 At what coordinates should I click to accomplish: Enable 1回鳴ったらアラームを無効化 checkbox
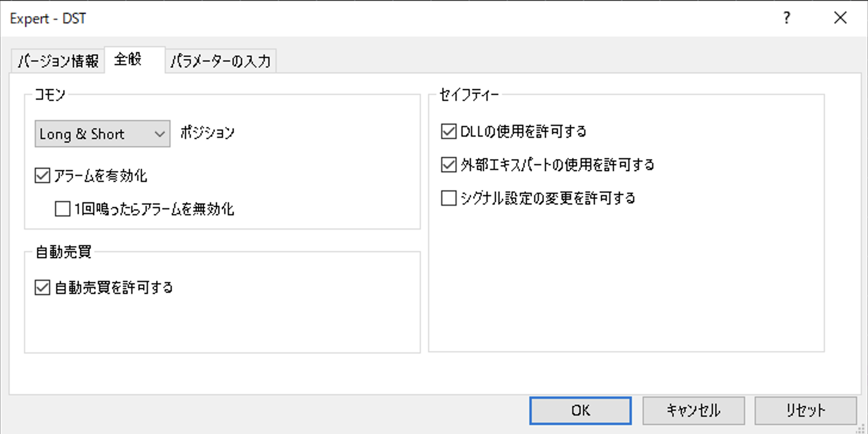[63, 209]
